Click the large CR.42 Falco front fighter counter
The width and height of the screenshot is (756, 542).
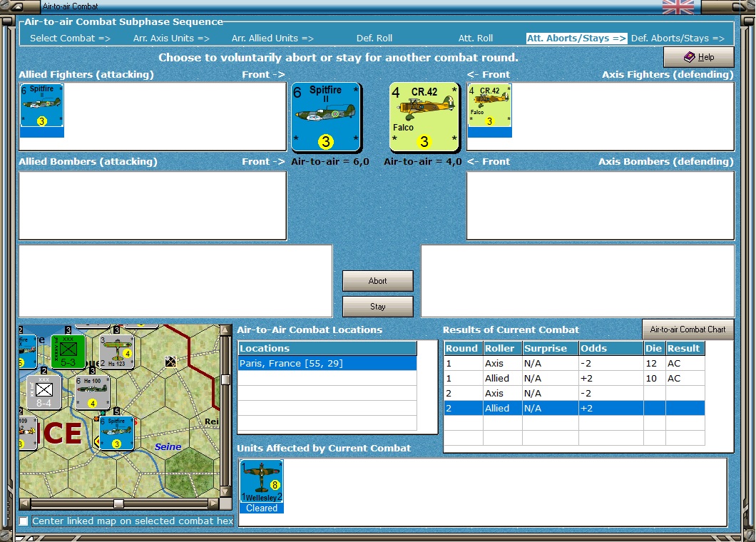click(424, 117)
